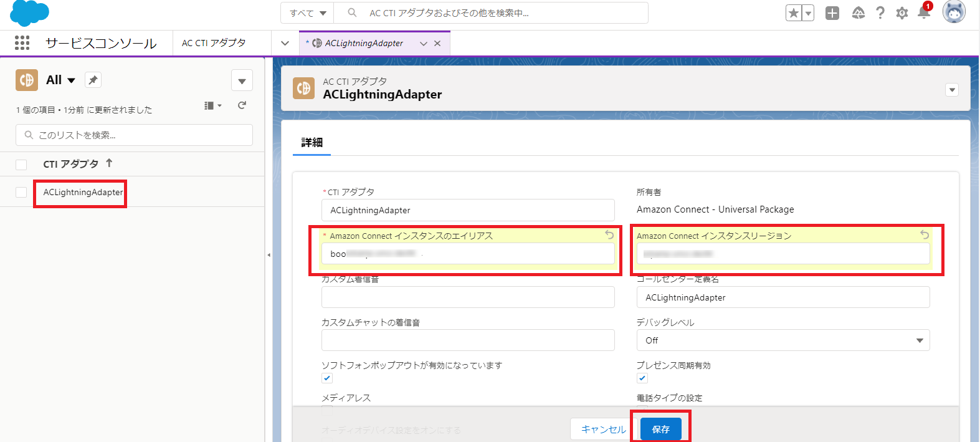Click the カスタム着信音 input field
This screenshot has height=442, width=980.
pyautogui.click(x=468, y=297)
